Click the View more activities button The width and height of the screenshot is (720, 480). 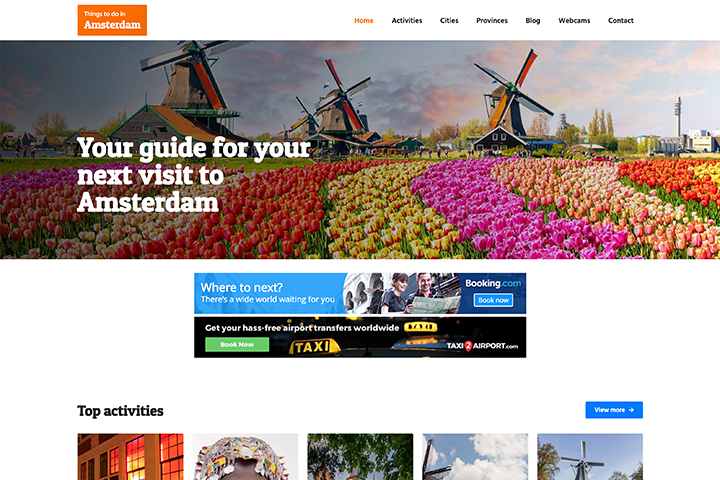point(614,410)
